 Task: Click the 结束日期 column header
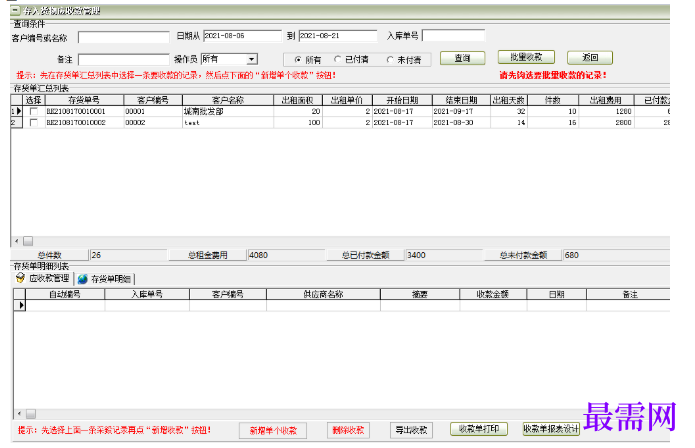click(461, 100)
